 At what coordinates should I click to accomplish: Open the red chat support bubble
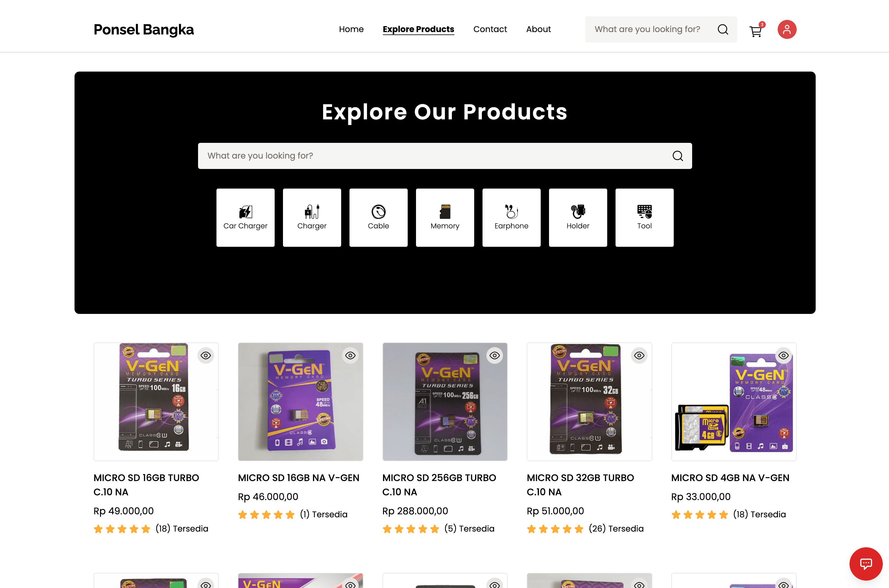click(x=866, y=564)
